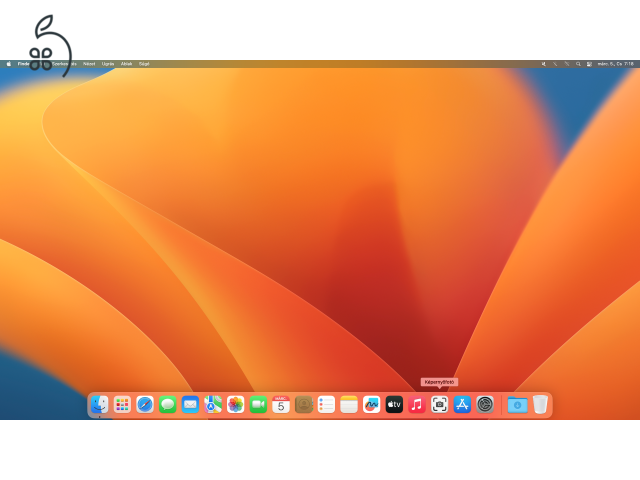
Task: Launch Reminders from the Dock
Action: point(326,404)
